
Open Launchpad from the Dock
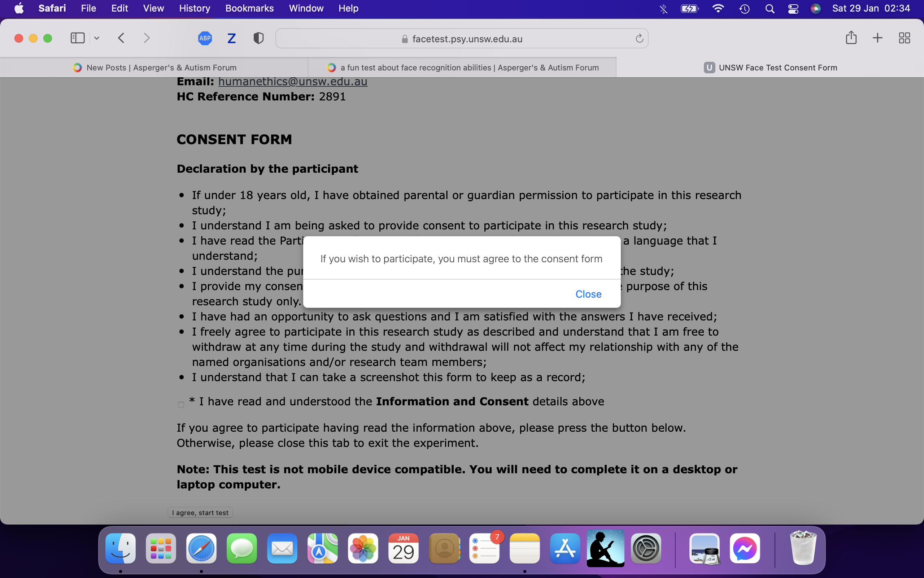[x=161, y=549]
